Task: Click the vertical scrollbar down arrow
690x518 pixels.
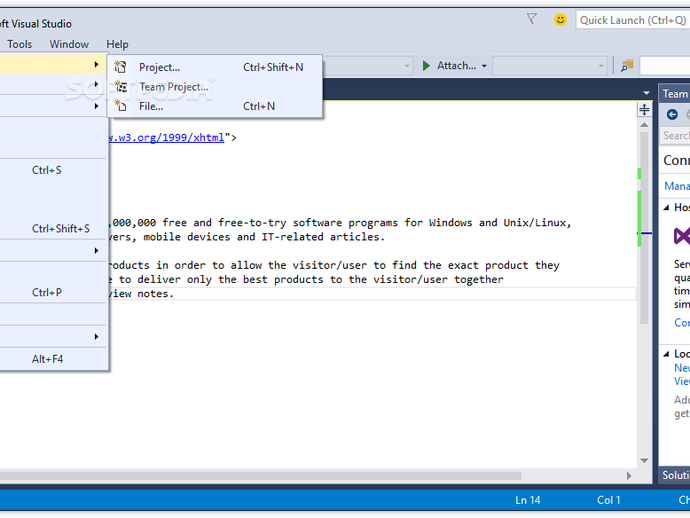Action: point(644,460)
